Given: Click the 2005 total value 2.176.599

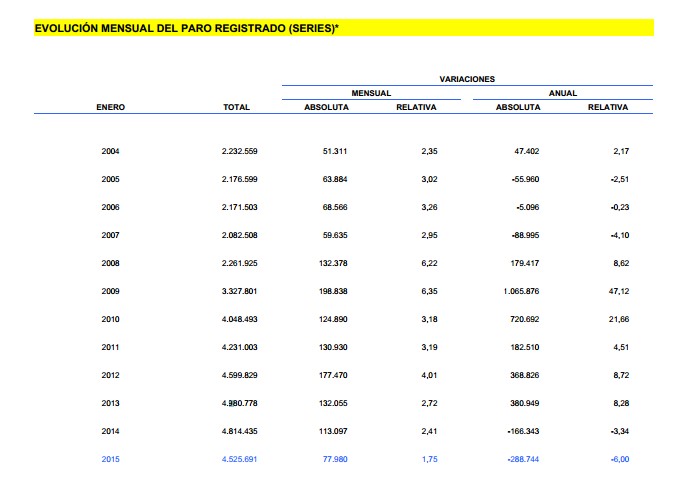Looking at the screenshot, I should pyautogui.click(x=240, y=180).
